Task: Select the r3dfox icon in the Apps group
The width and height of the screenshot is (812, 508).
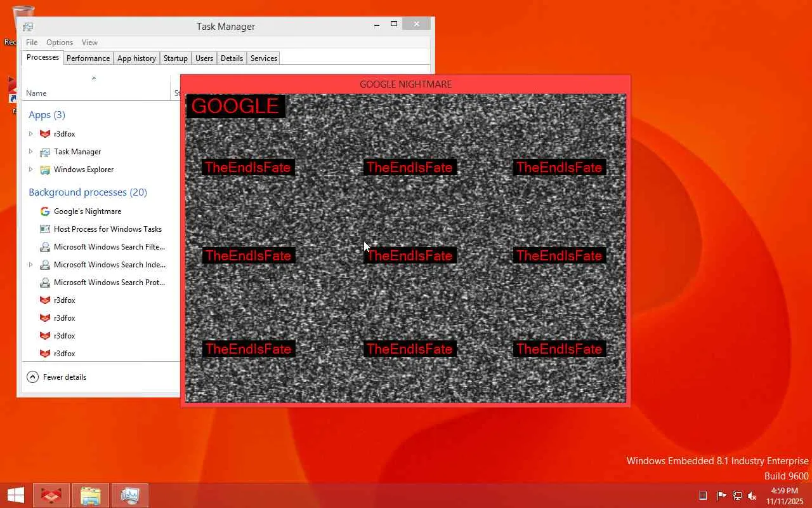Action: [45, 134]
